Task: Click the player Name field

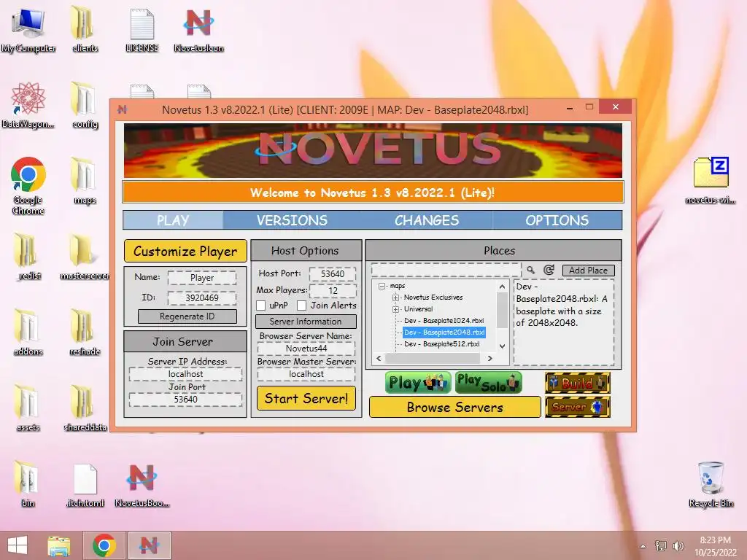Action: coord(202,278)
